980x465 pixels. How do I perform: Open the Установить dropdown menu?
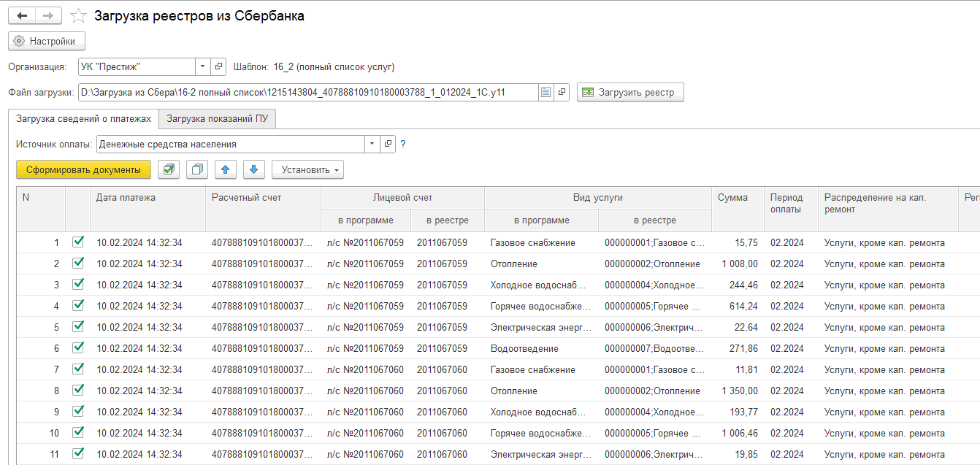pyautogui.click(x=307, y=169)
